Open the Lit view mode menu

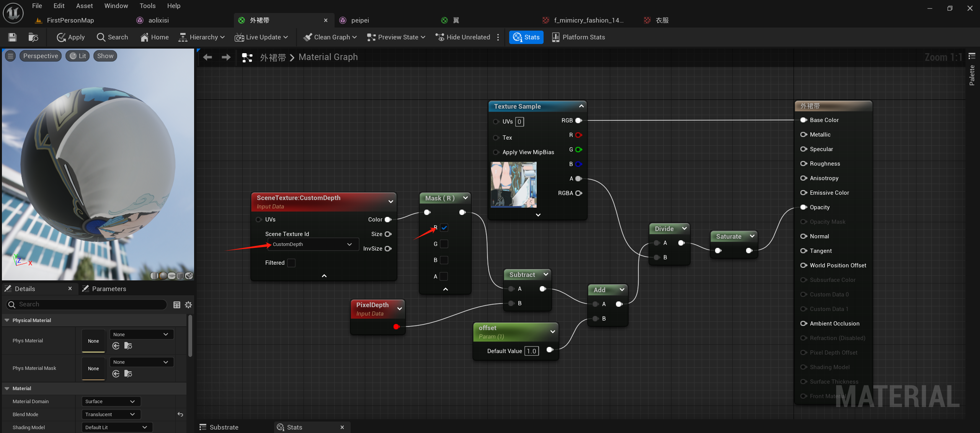[78, 56]
